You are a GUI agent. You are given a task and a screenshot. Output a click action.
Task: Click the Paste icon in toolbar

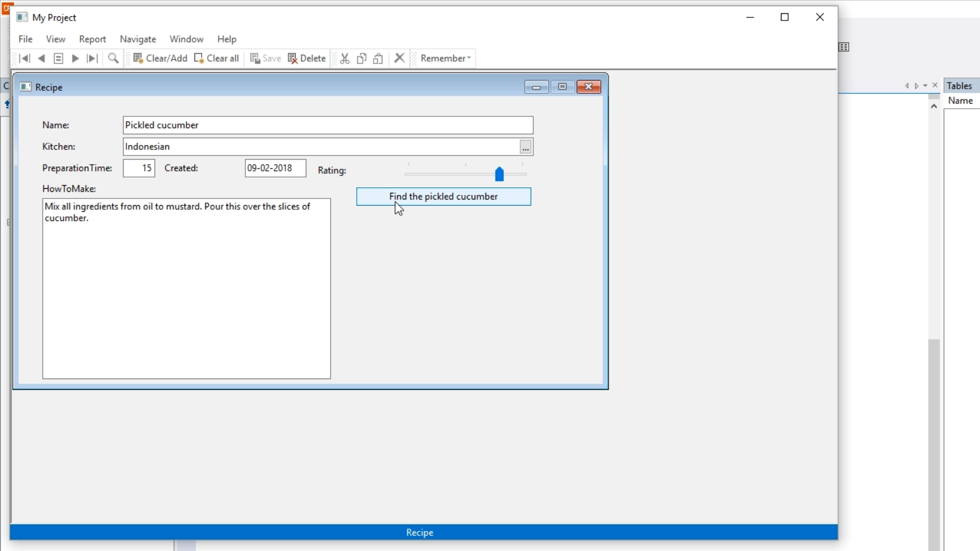[378, 58]
